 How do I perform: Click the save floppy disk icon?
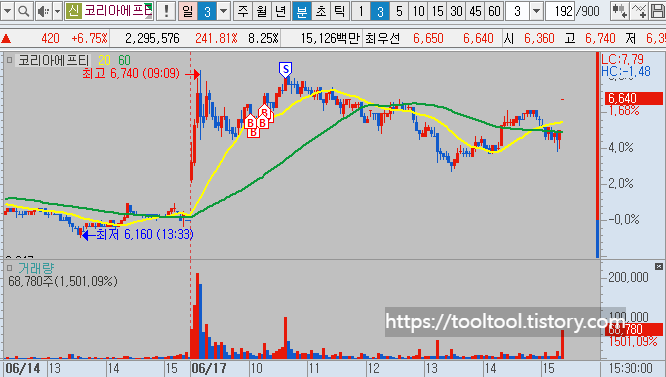[x=658, y=11]
